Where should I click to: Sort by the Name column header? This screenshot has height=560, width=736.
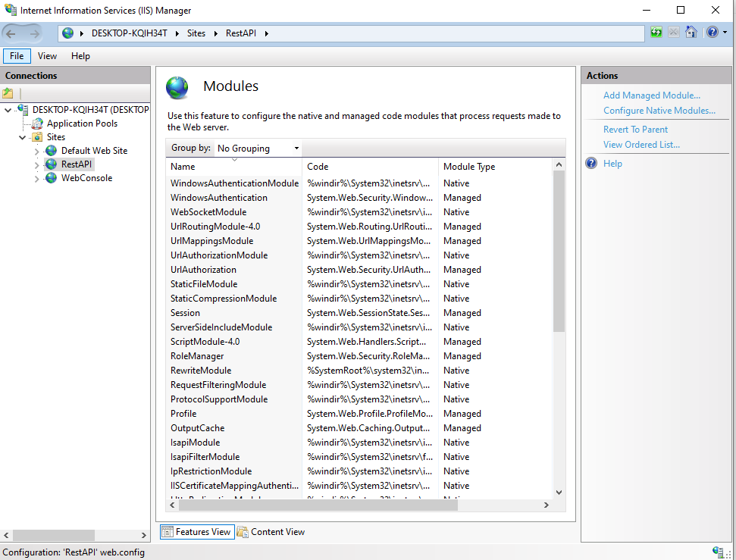pos(233,167)
